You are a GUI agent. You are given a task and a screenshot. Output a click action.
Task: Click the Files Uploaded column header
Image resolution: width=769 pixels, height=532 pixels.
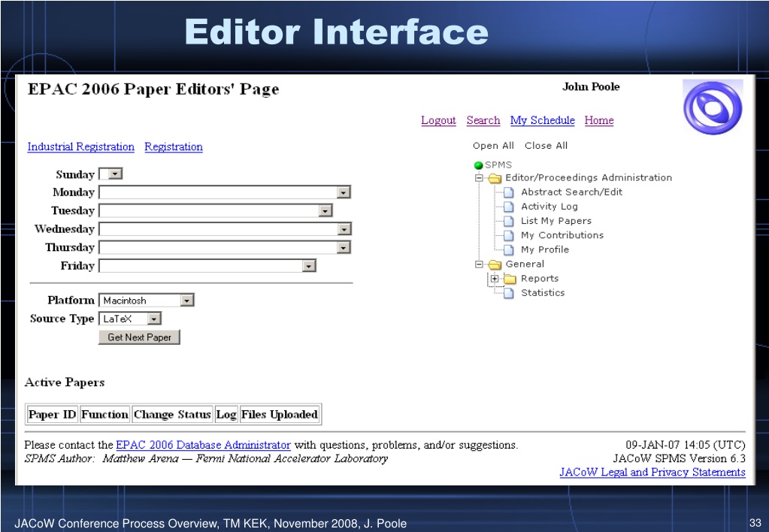pyautogui.click(x=280, y=415)
